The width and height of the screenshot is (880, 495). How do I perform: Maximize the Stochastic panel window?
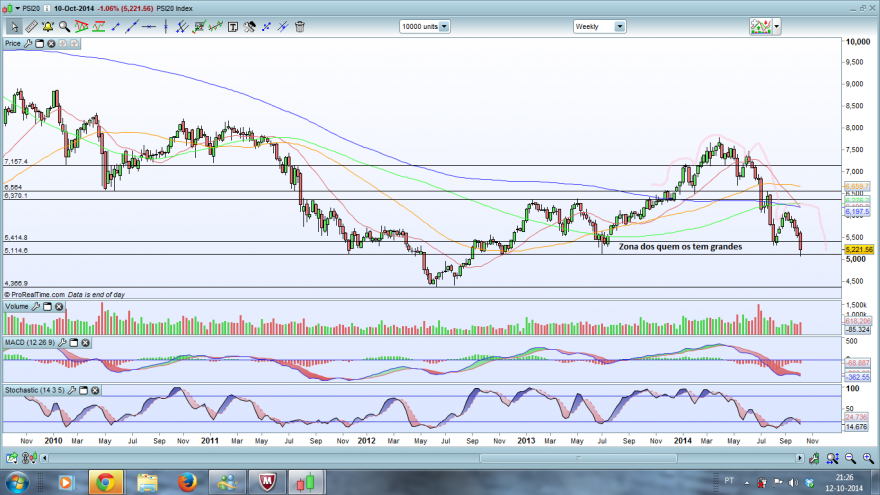(83, 390)
